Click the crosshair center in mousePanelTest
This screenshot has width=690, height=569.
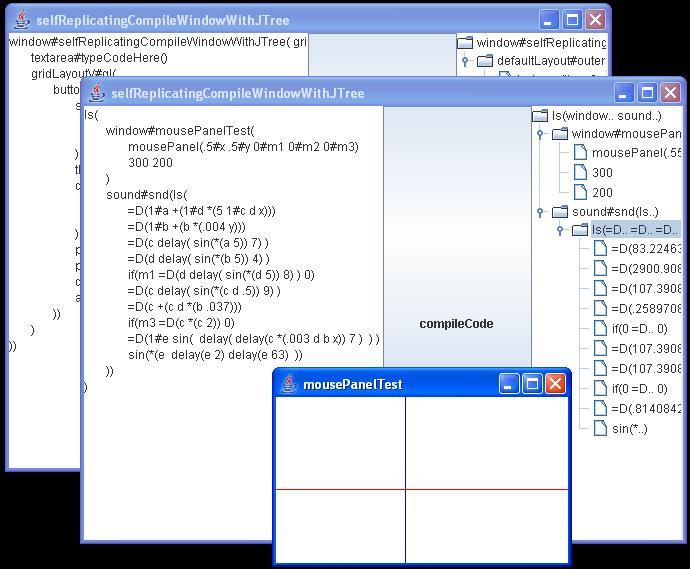tap(405, 489)
